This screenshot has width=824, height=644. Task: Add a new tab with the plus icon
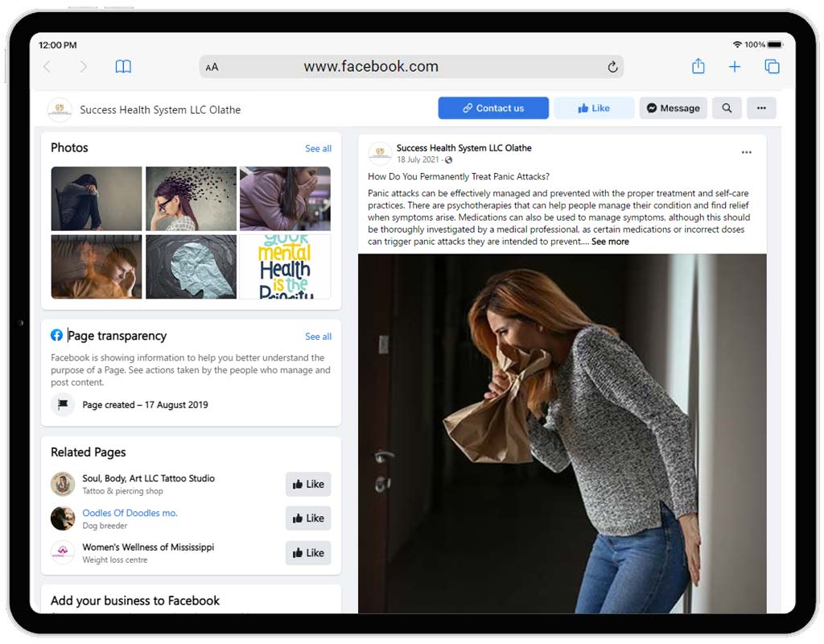pyautogui.click(x=735, y=67)
